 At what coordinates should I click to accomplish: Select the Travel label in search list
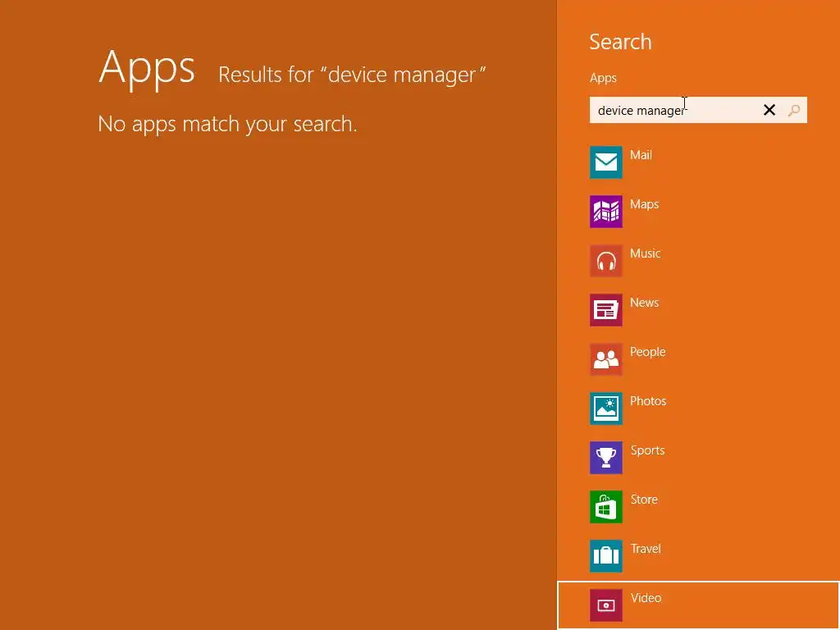[646, 549]
